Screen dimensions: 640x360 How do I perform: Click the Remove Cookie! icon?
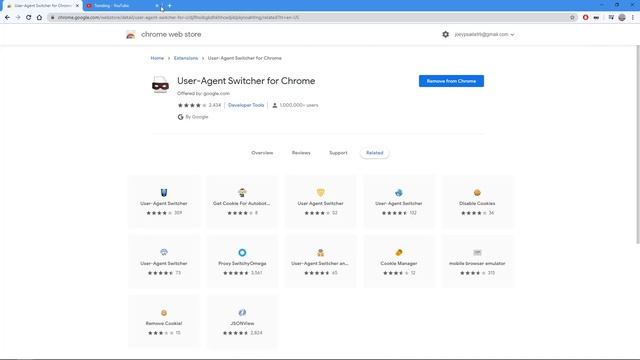click(164, 312)
